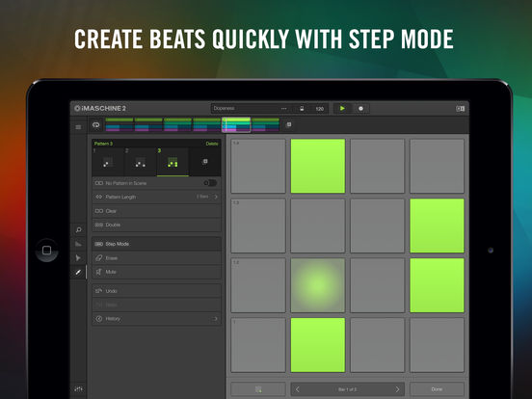Toggle the step pad labeled 1.3
The height and width of the screenshot is (399, 532).
point(258,226)
